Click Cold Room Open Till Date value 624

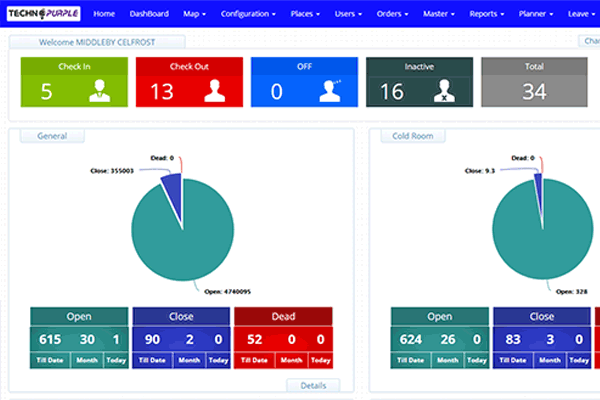point(411,339)
